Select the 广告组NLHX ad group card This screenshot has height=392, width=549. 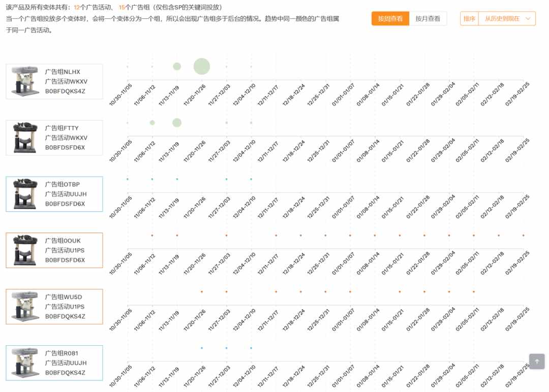click(x=54, y=81)
